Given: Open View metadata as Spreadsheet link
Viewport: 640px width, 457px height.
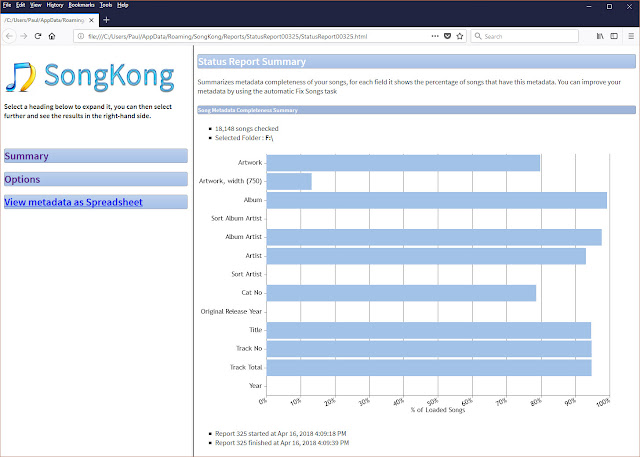Looking at the screenshot, I should point(73,202).
